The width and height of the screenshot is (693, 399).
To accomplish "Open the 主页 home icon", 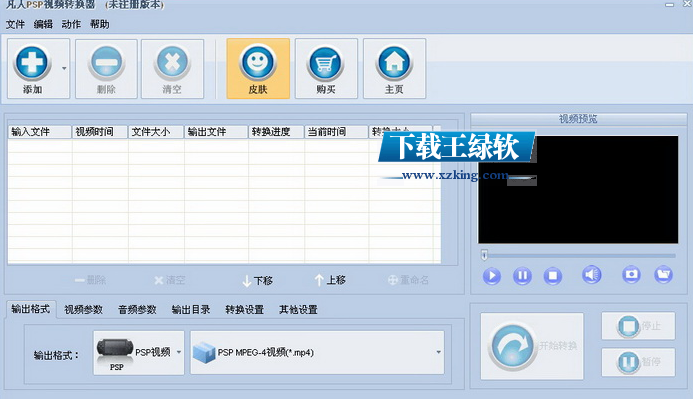I will tap(394, 63).
